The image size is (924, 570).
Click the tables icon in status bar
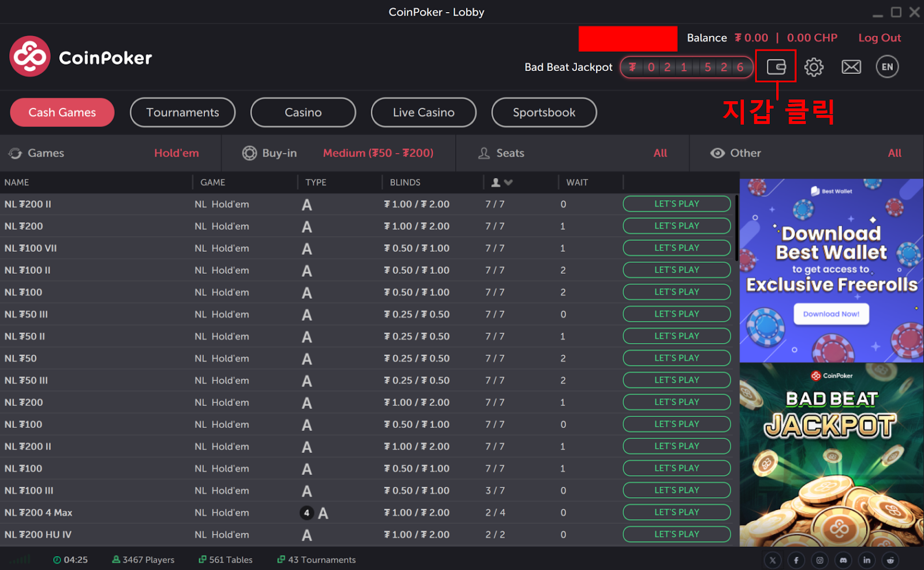(x=202, y=560)
